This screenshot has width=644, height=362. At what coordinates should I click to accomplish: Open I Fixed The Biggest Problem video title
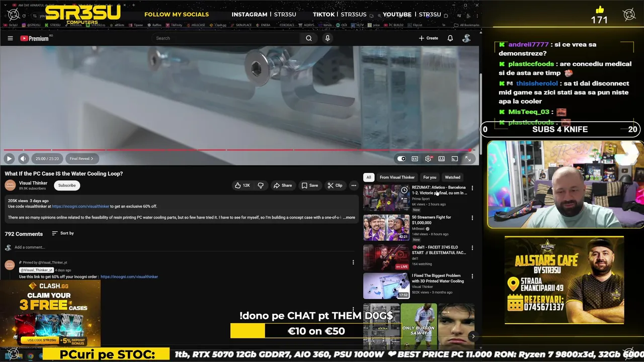click(438, 278)
